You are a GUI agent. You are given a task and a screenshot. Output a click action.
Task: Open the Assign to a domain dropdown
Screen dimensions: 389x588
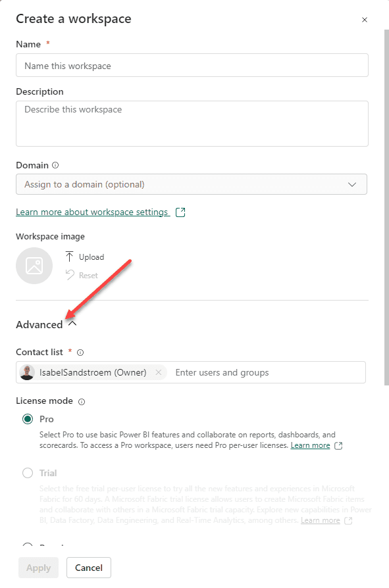pos(192,184)
